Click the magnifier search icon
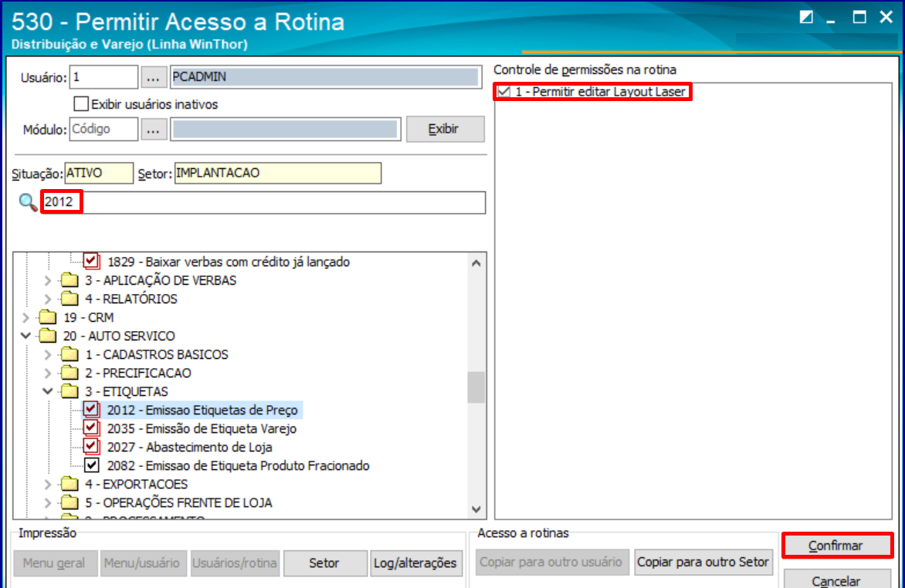 click(x=28, y=202)
